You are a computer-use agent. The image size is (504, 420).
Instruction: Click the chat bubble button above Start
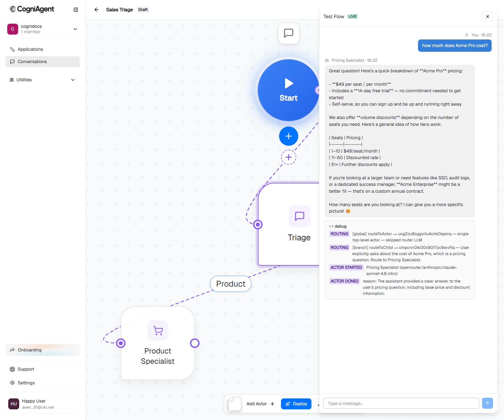289,33
